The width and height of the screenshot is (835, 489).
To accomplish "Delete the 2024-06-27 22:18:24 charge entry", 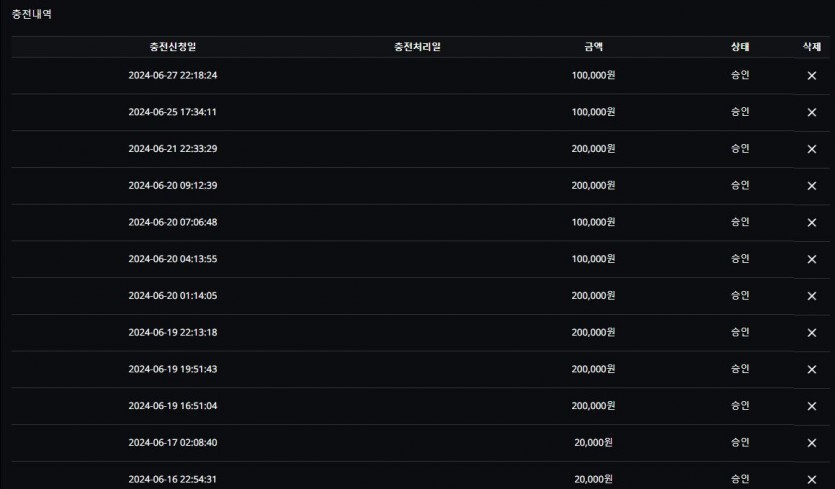I will pyautogui.click(x=812, y=76).
